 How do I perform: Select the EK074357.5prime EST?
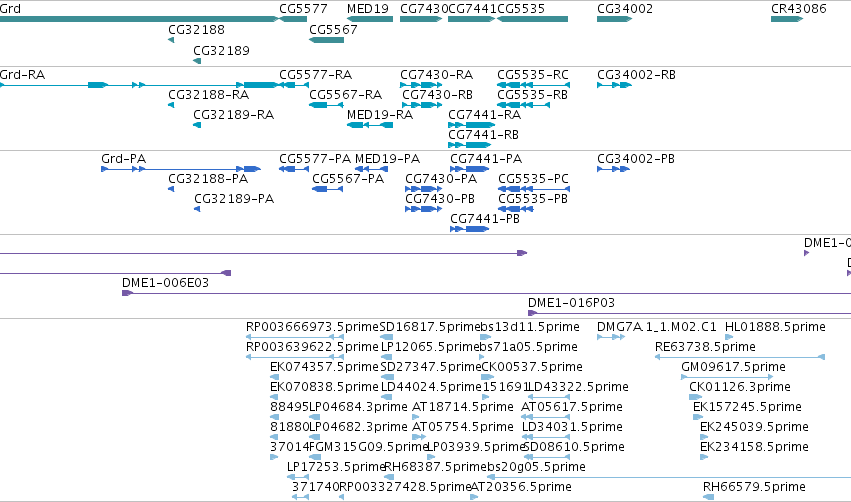click(275, 377)
